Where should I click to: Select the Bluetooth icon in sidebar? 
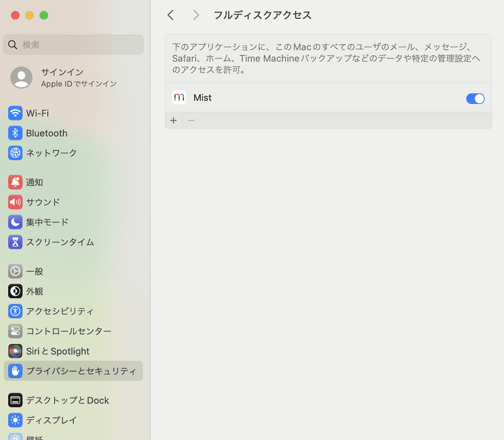[15, 133]
